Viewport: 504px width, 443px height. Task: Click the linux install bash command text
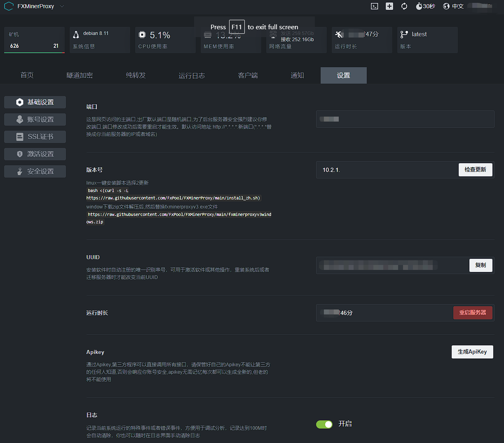pos(173,195)
